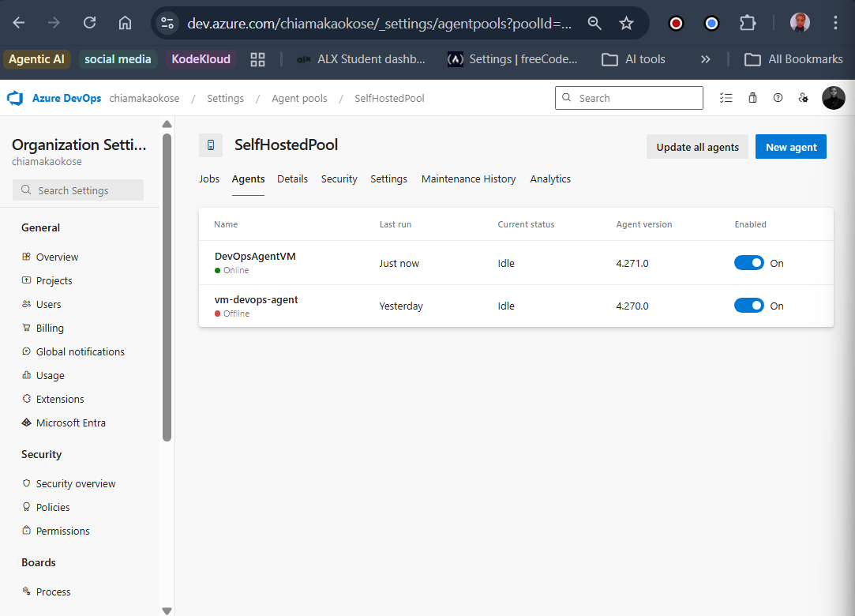Go to Settings in the breadcrumb

tap(225, 98)
